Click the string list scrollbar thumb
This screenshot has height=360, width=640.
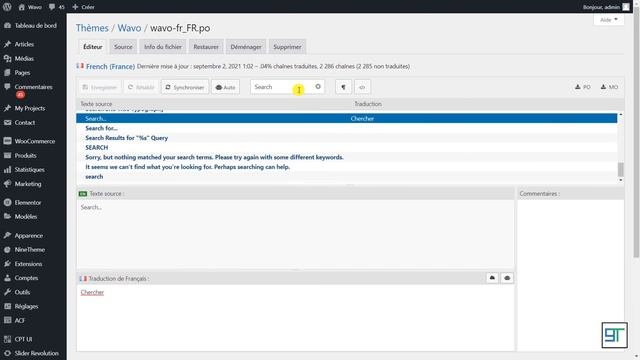point(620,169)
